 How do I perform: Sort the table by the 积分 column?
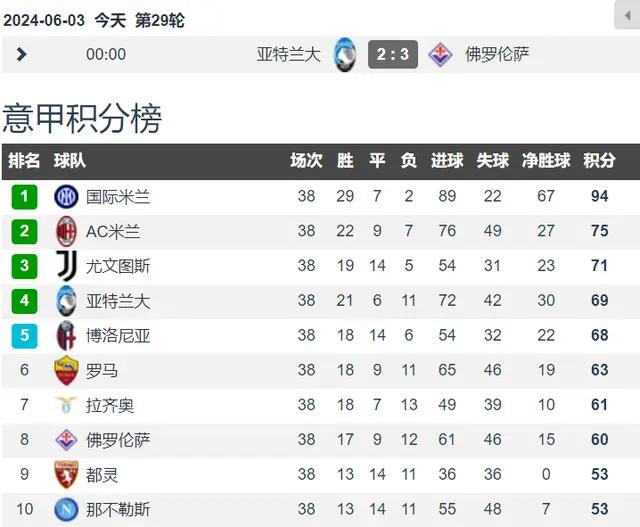click(599, 160)
